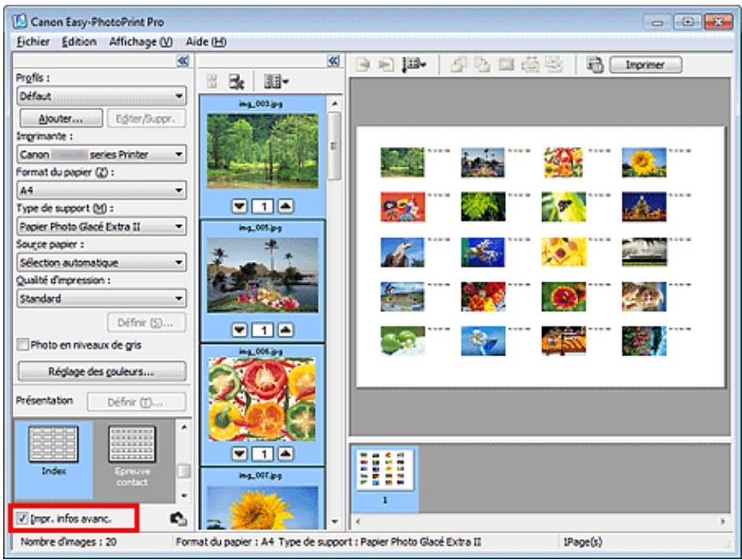The width and height of the screenshot is (742, 560).
Task: Click the grayed dashed-frame toolbar icon
Action: click(530, 64)
